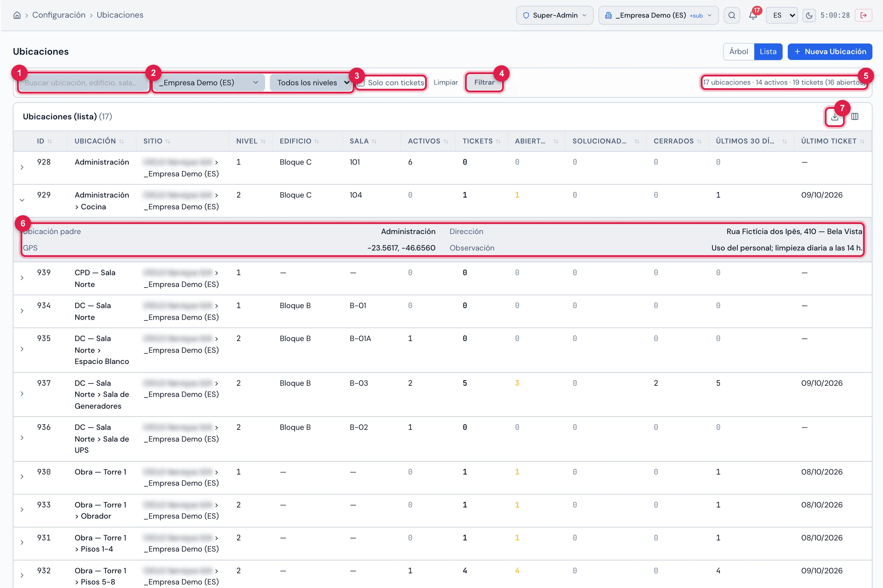
Task: Expand row 930 Obra — Torre 1
Action: click(x=22, y=477)
